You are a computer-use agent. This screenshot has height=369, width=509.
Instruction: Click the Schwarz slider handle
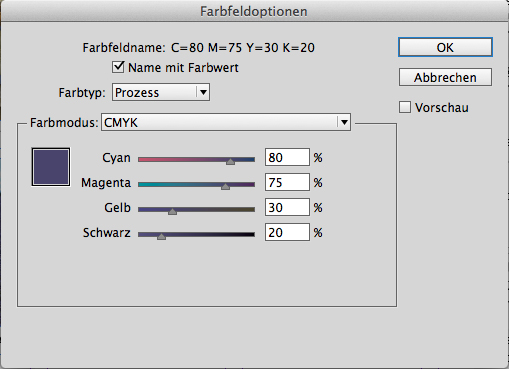coord(161,237)
